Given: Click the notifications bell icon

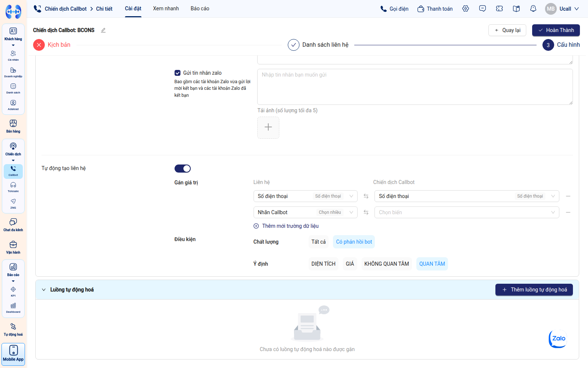Looking at the screenshot, I should [x=533, y=8].
